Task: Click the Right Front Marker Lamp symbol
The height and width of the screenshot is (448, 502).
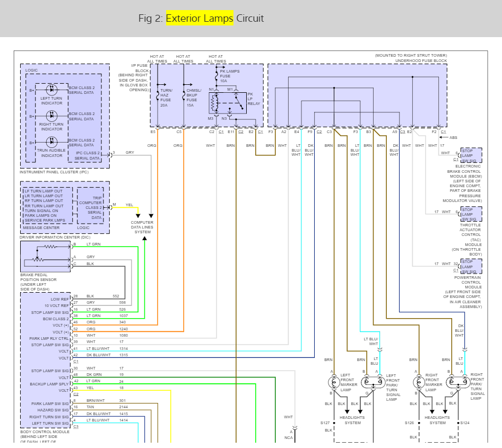Action: tap(419, 382)
